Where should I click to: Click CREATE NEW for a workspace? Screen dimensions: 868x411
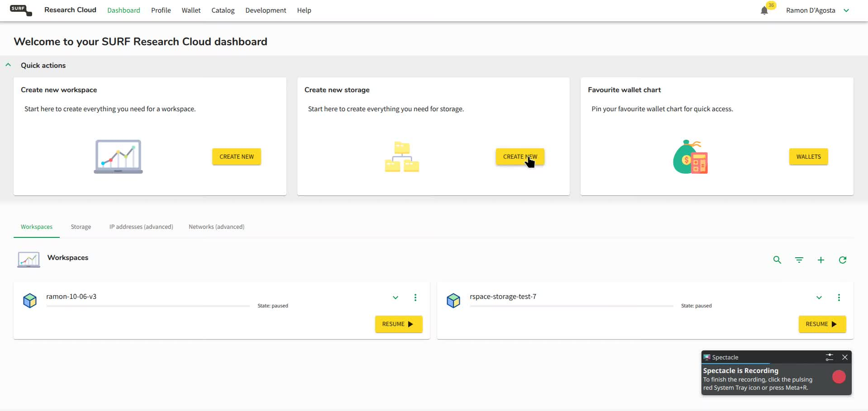(x=237, y=157)
